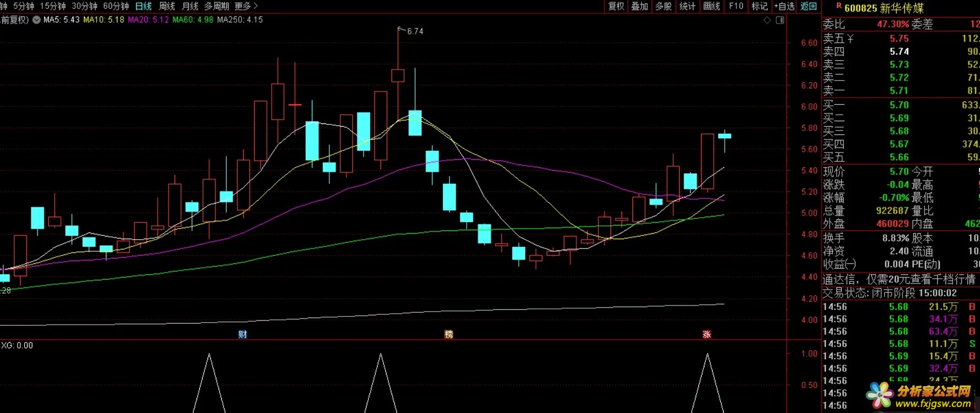Click the 涨 marker on the chart axis
The width and height of the screenshot is (980, 413).
(707, 334)
